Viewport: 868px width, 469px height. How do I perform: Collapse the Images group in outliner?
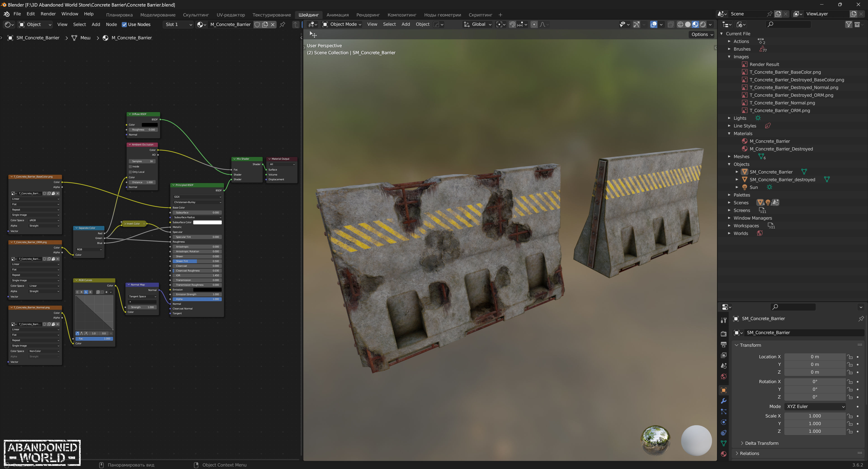[x=729, y=57]
